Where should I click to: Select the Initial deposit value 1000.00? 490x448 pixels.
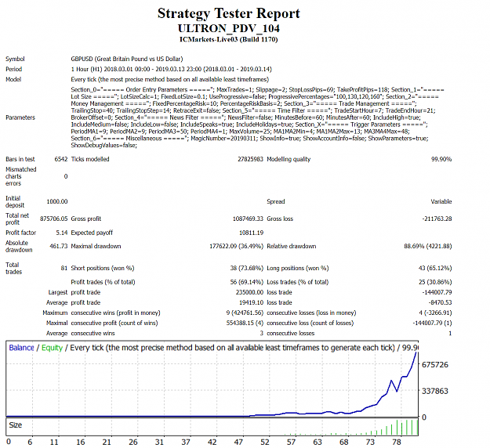(x=57, y=201)
